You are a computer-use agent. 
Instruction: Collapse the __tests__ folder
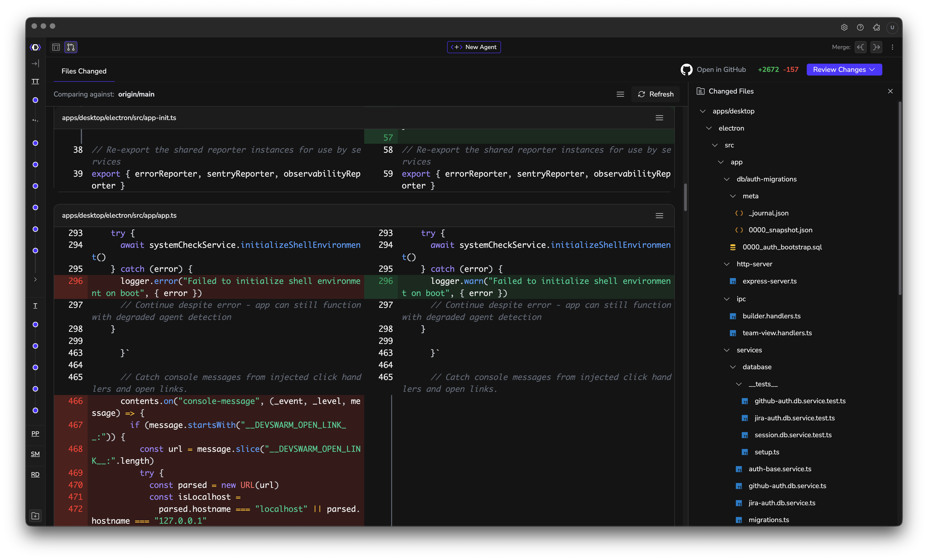coord(738,384)
